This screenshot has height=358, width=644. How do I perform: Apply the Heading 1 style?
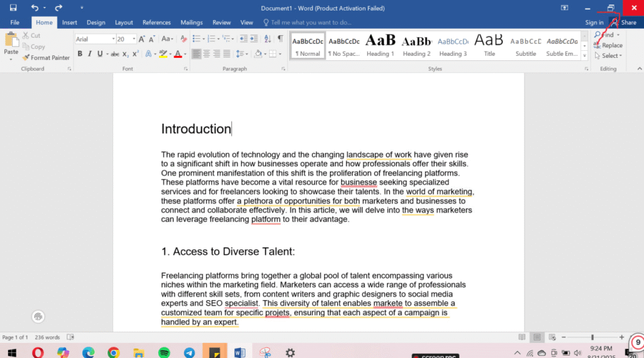pos(380,45)
